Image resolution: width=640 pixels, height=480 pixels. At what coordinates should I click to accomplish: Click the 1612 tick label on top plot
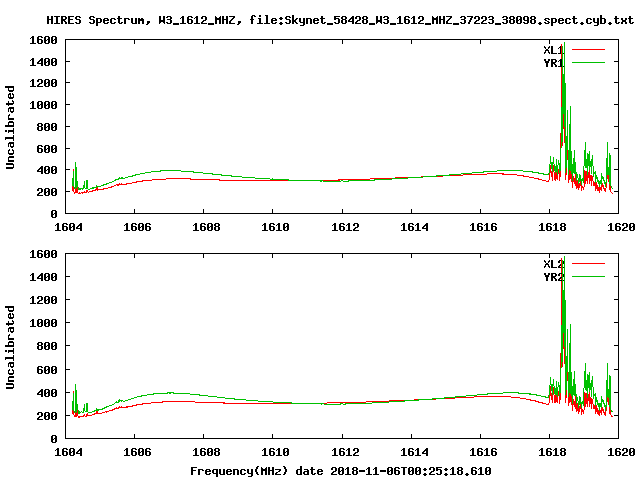coord(345,227)
